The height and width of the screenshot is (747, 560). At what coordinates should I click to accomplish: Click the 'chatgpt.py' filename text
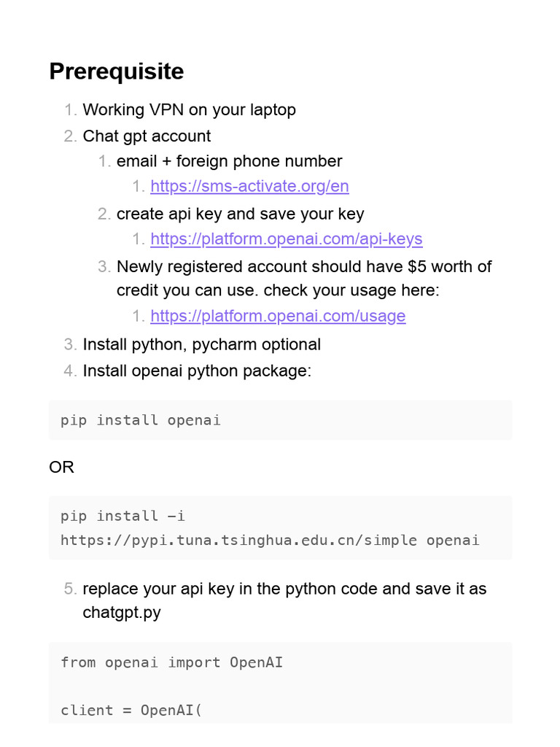pyautogui.click(x=122, y=612)
